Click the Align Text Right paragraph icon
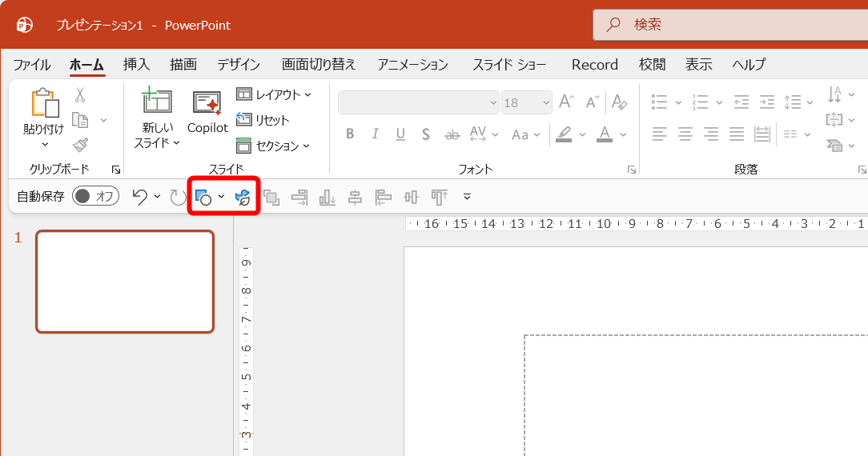The height and width of the screenshot is (456, 868). click(x=711, y=134)
